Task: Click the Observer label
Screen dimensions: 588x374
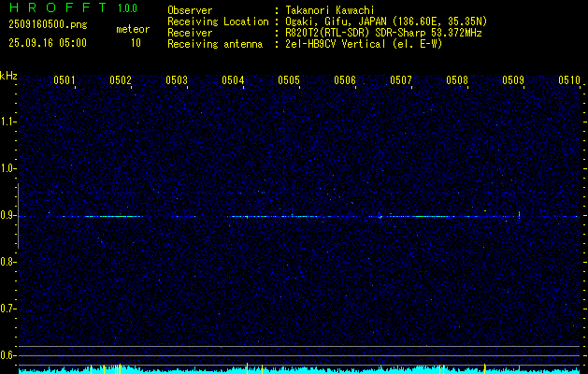Action: tap(190, 10)
